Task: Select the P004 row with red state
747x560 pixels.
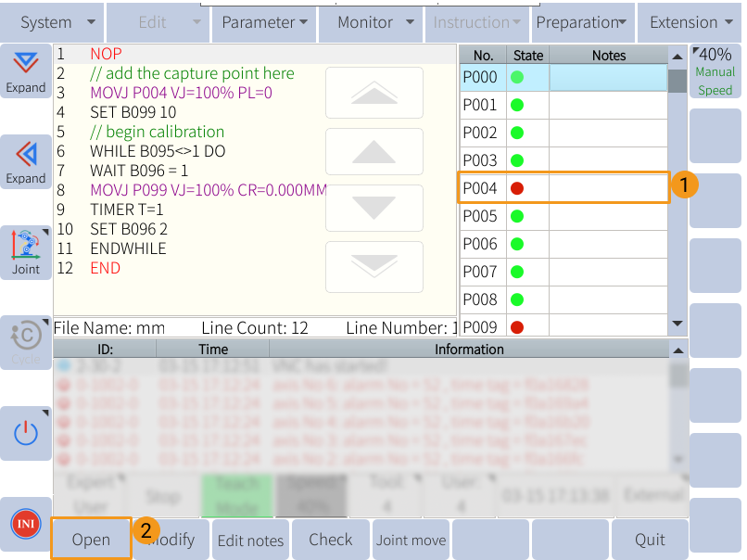Action: [x=563, y=188]
